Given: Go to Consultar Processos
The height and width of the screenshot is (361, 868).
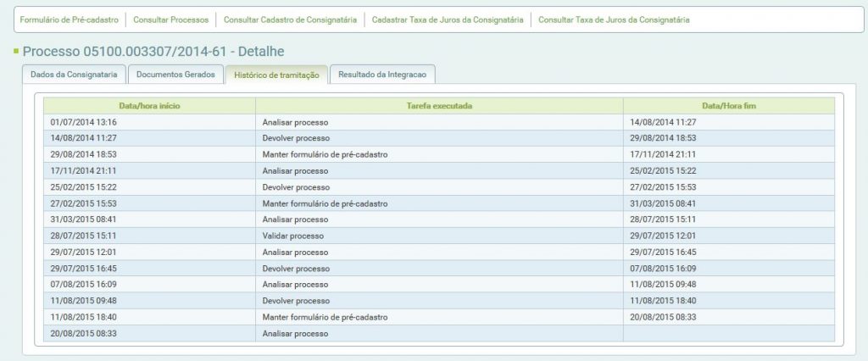Looking at the screenshot, I should click(x=171, y=19).
